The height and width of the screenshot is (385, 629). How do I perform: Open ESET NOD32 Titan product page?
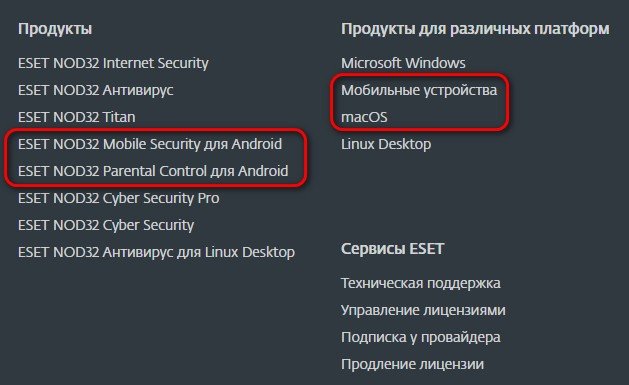tap(77, 117)
